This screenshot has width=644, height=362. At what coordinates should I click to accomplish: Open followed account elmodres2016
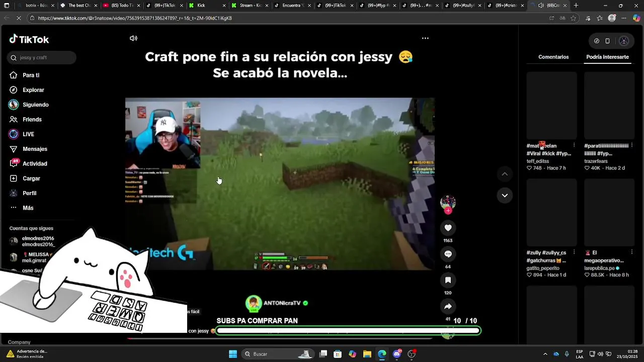pos(33,241)
